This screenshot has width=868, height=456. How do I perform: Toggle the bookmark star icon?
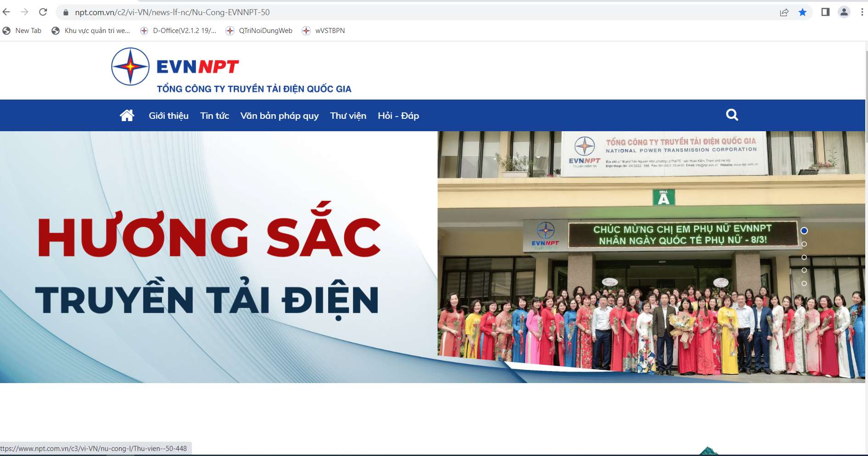point(802,12)
